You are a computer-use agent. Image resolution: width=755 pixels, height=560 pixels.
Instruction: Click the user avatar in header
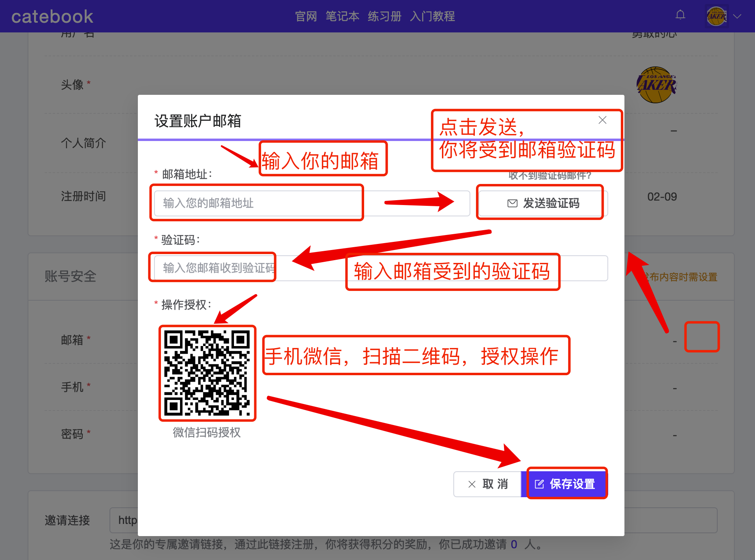[716, 16]
